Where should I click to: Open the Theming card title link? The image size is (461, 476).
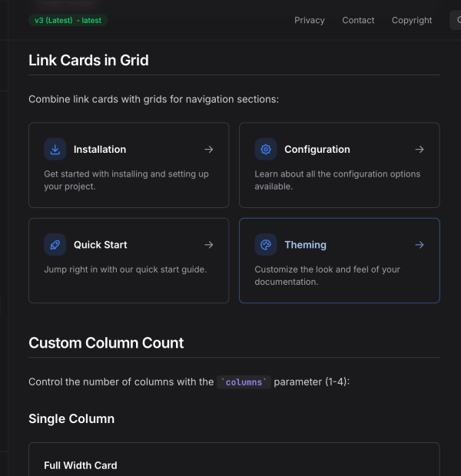(x=306, y=245)
